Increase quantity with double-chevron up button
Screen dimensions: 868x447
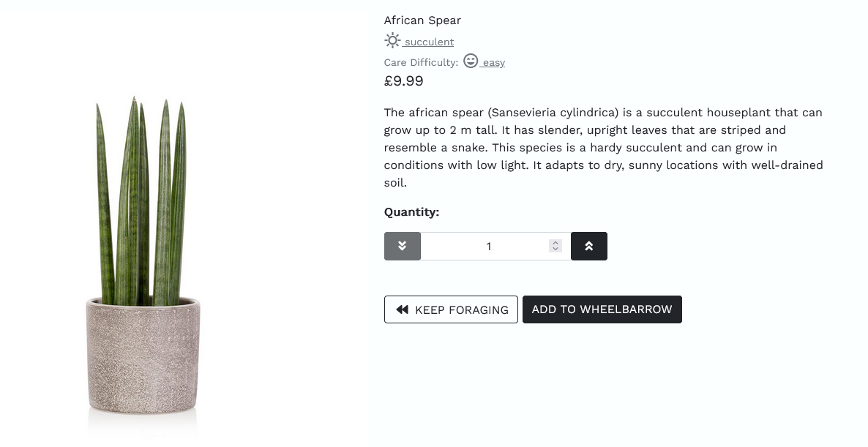click(588, 246)
